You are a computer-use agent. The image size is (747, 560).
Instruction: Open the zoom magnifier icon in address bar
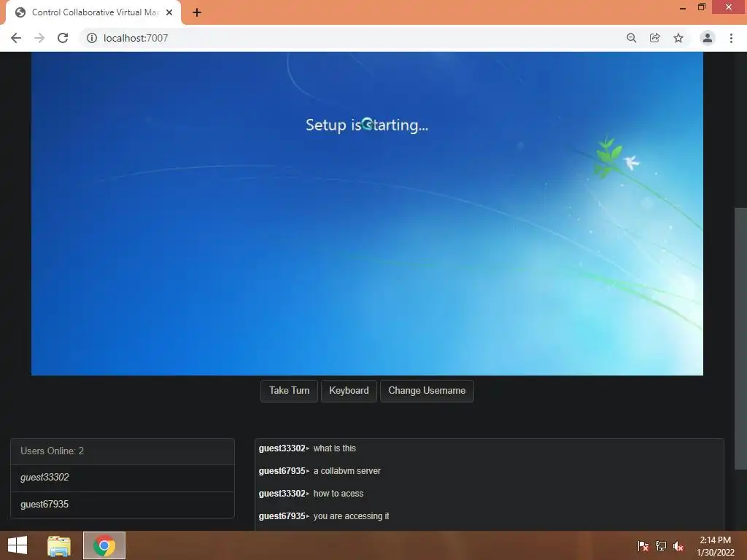(631, 38)
